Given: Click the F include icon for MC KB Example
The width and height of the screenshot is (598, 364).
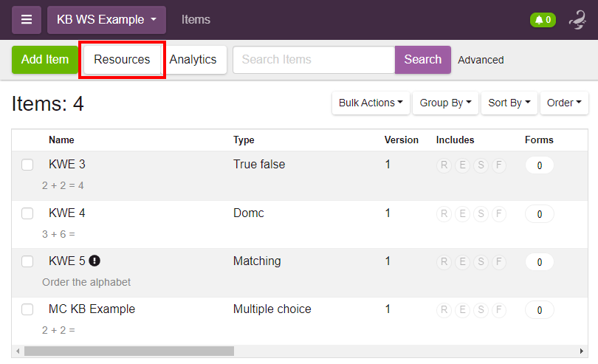Looking at the screenshot, I should click(499, 310).
